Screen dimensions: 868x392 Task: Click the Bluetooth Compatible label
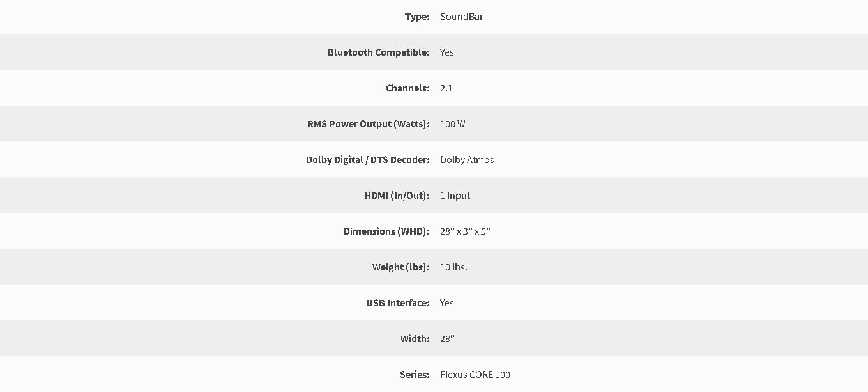pos(379,52)
